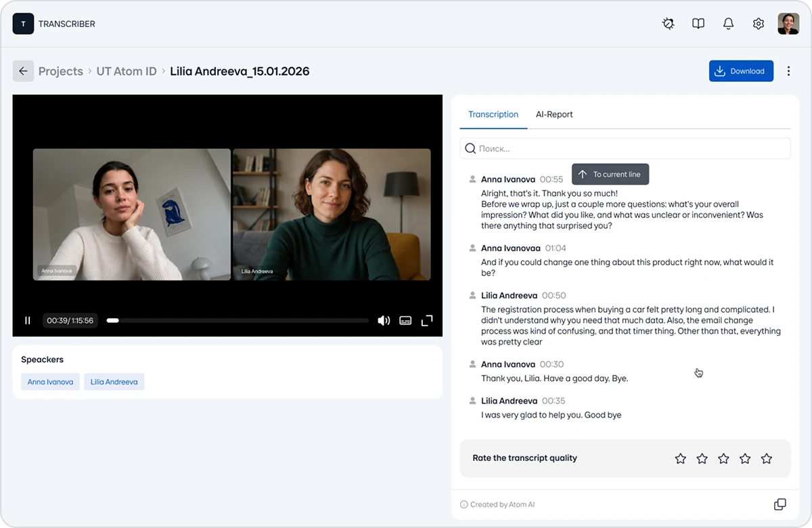Select the Lilia Andreeva speaker chip
The height and width of the screenshot is (528, 812).
(114, 382)
